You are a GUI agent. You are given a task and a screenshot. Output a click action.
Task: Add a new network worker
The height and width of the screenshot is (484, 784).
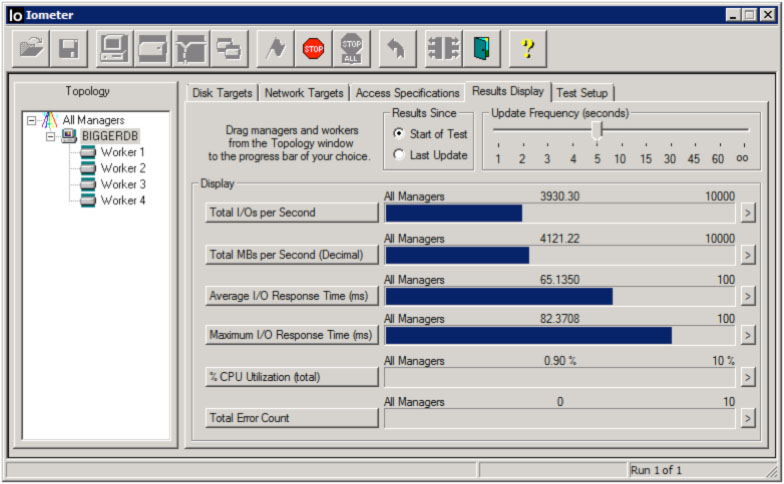point(190,48)
